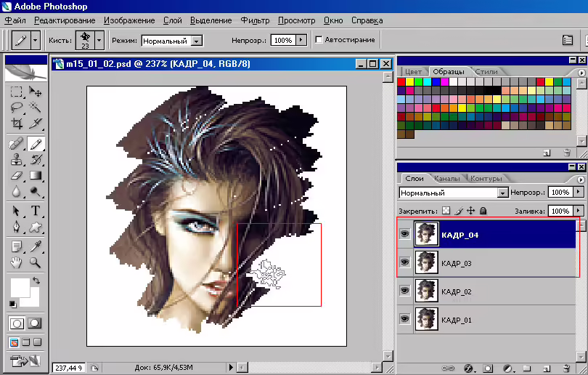
Task: Create a new adjustment layer
Action: (x=507, y=368)
